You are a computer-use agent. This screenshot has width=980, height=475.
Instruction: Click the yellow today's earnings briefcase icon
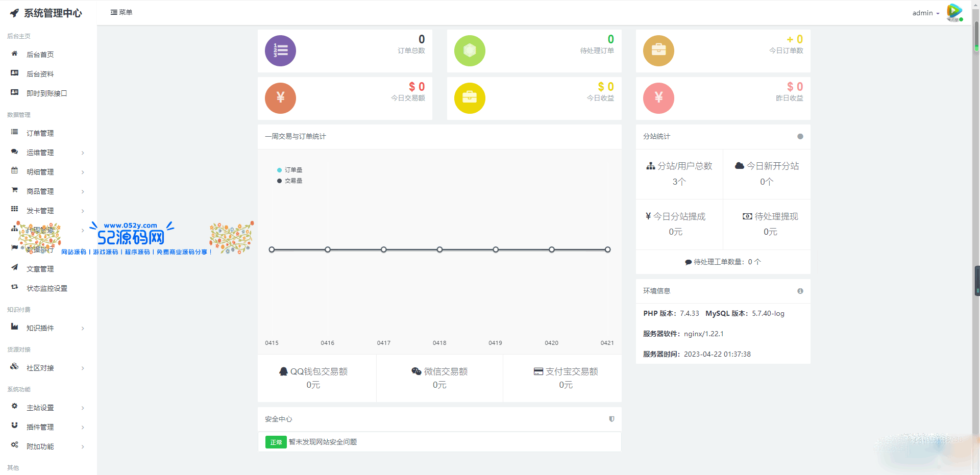click(470, 98)
